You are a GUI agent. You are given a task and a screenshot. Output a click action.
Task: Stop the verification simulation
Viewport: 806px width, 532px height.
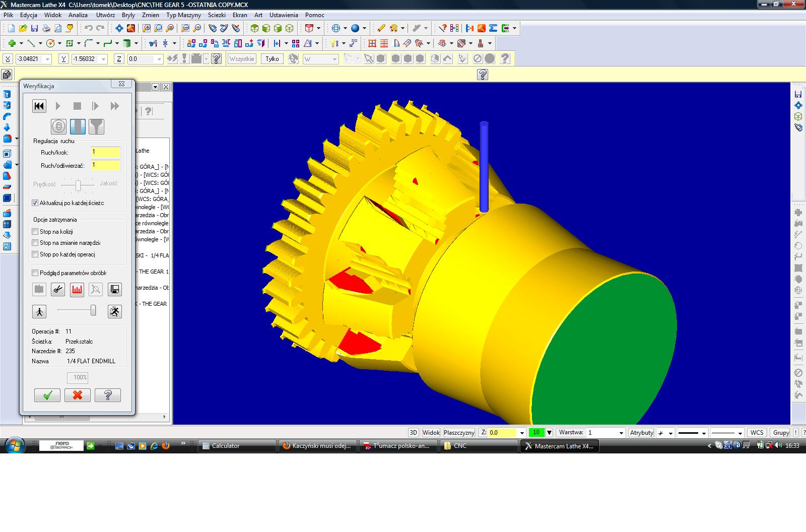tap(77, 106)
